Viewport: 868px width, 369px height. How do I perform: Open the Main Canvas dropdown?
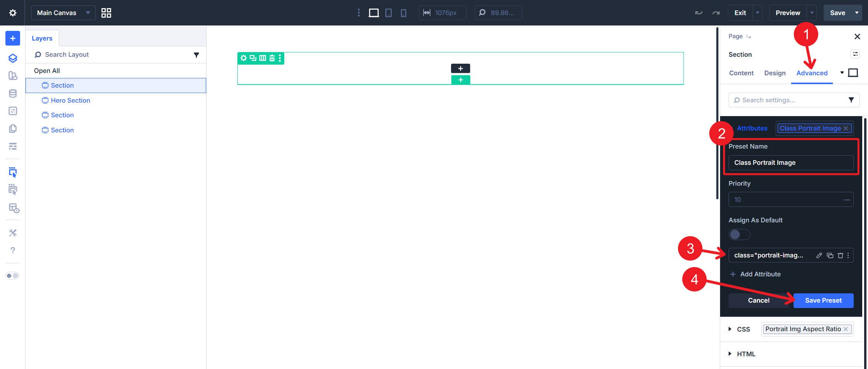pyautogui.click(x=63, y=13)
